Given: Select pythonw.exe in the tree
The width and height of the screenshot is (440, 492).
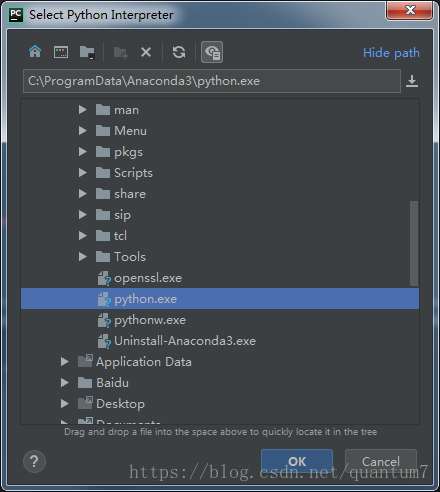Looking at the screenshot, I should tap(150, 320).
